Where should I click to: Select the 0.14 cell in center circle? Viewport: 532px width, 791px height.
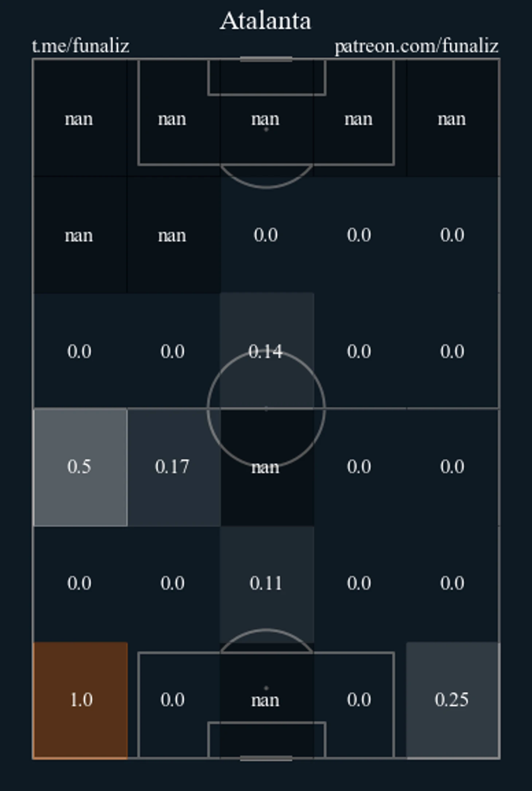267,351
